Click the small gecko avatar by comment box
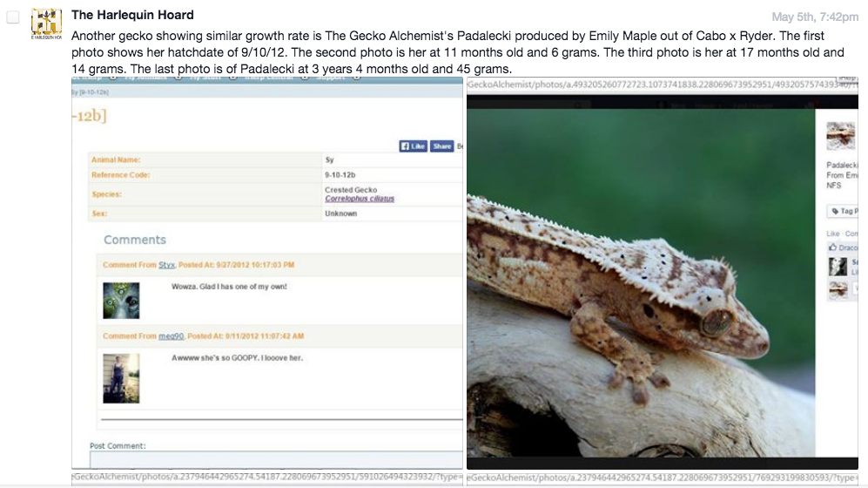868x488 pixels. coord(838,289)
